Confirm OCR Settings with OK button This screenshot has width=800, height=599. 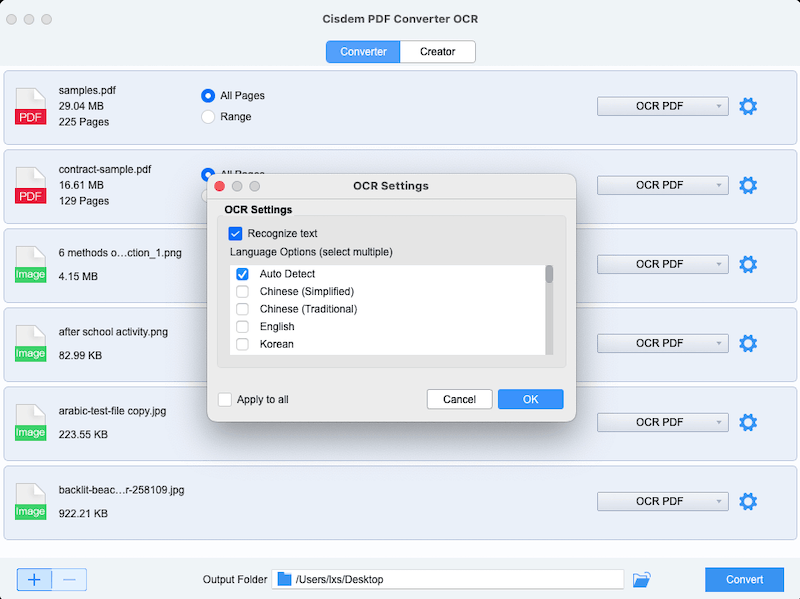pyautogui.click(x=531, y=400)
